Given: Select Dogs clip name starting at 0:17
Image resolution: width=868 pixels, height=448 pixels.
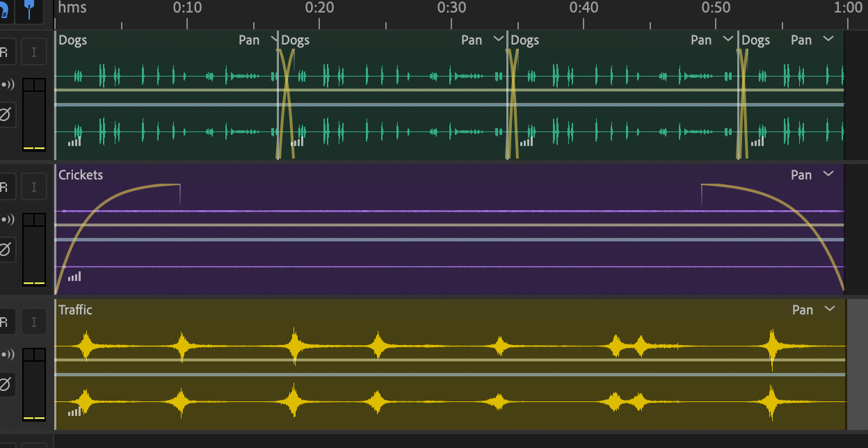Looking at the screenshot, I should [296, 40].
